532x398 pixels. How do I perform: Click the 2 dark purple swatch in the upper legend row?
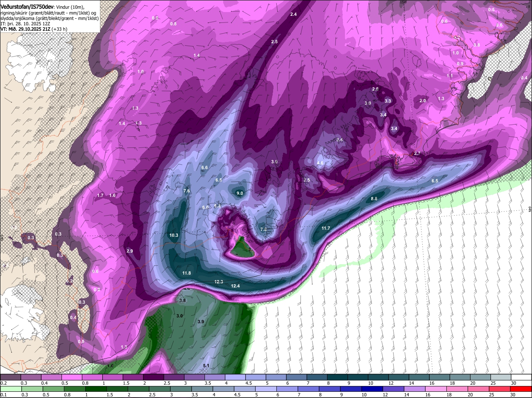point(153,377)
